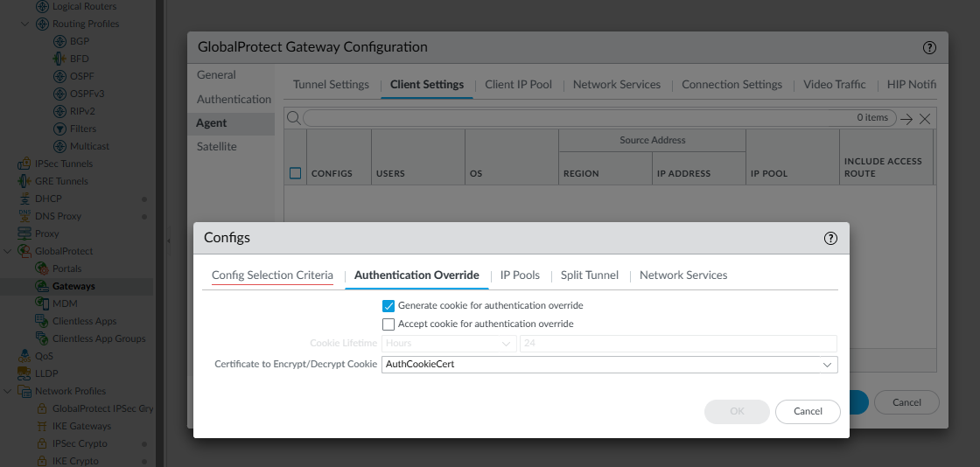Uncheck Generate cookie for authentication override

388,306
